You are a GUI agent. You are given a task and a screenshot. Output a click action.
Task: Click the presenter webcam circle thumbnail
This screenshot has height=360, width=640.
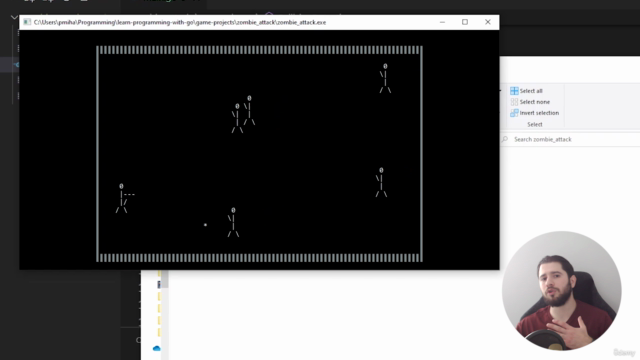coord(562,291)
